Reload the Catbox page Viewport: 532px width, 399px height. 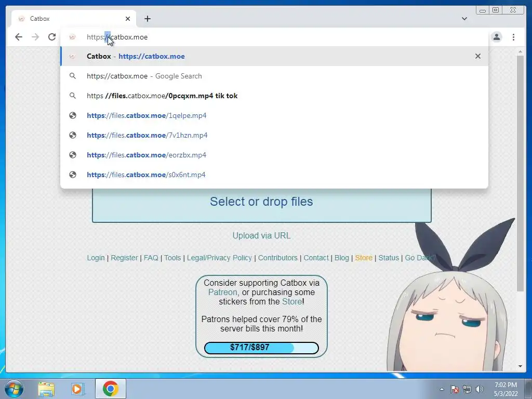tap(52, 37)
